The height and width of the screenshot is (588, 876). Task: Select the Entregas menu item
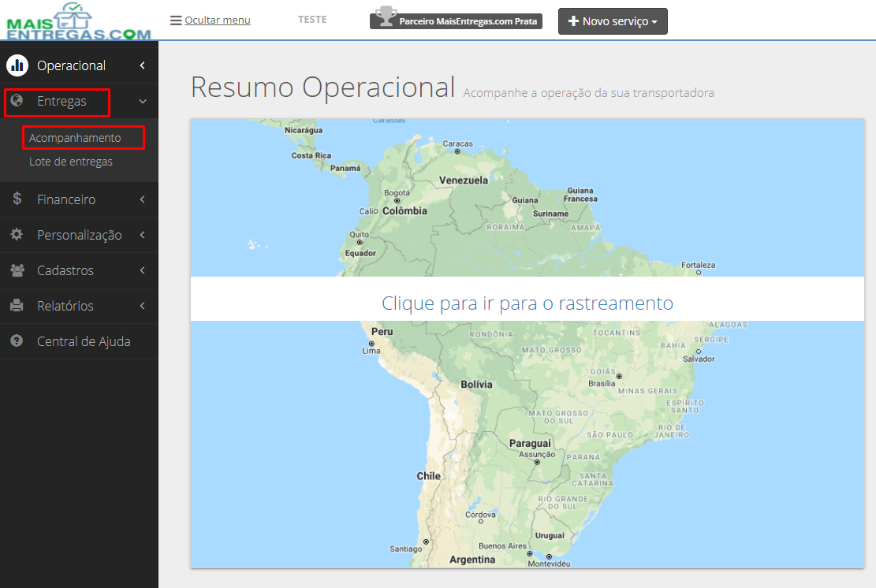click(62, 101)
